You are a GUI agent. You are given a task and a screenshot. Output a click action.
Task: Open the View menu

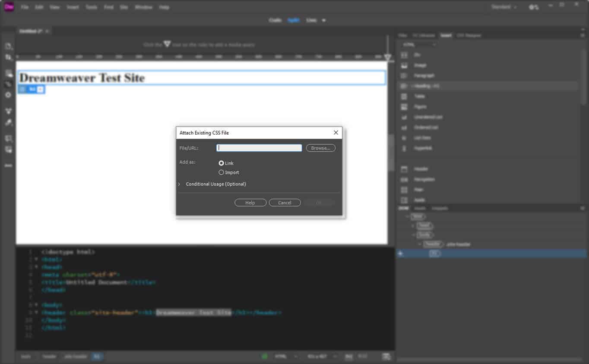tap(54, 7)
